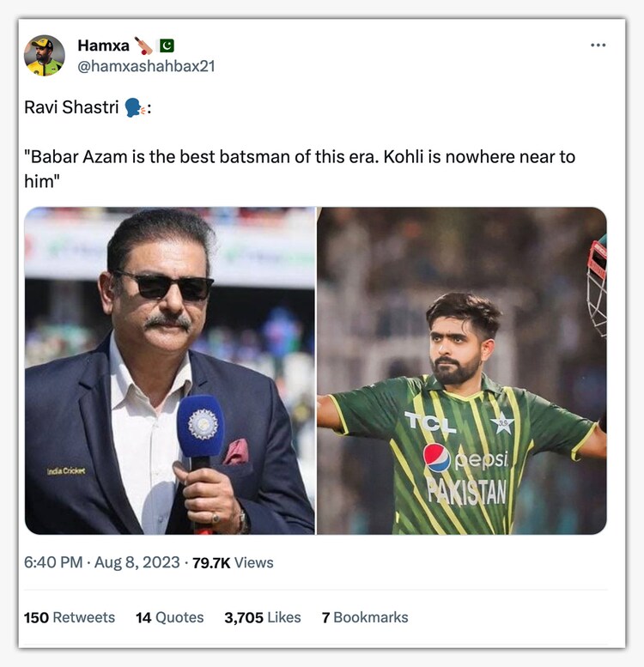Click the 7 Bookmarks count
This screenshot has width=644, height=667.
tap(365, 617)
